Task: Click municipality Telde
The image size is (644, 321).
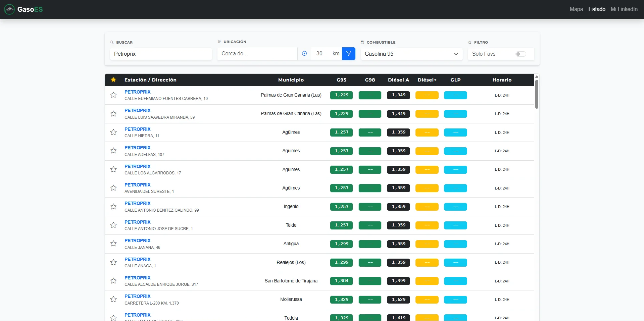Action: [291, 225]
